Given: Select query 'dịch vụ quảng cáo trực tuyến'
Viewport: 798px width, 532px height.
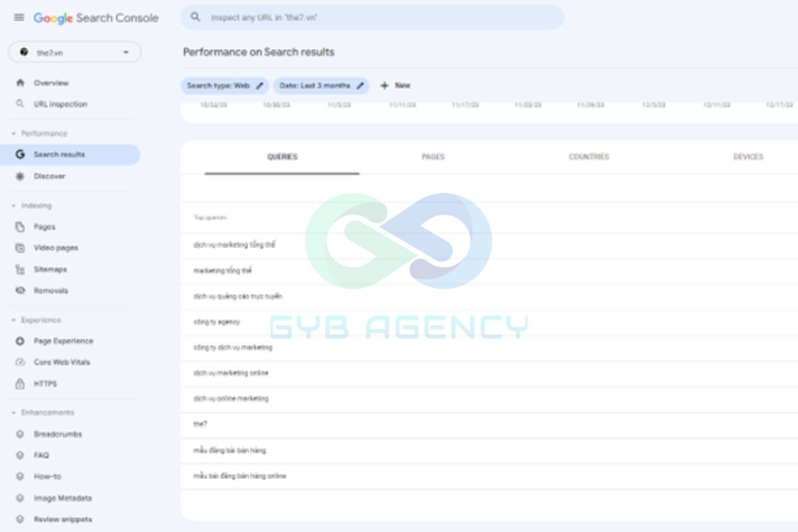Looking at the screenshot, I should (x=237, y=297).
